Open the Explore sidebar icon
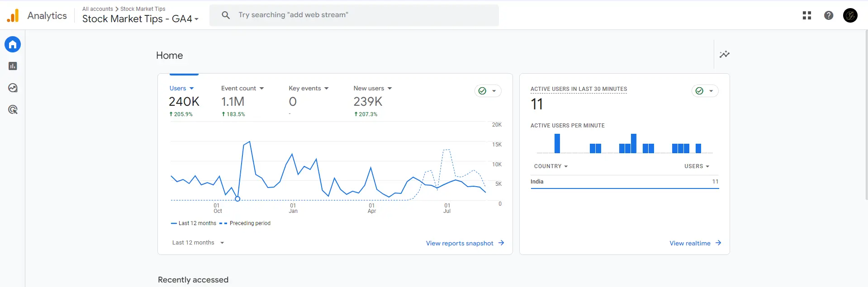 click(x=13, y=88)
